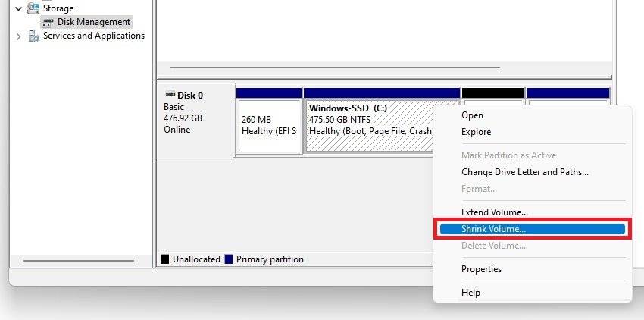Choose Extend Volume option

533,212
